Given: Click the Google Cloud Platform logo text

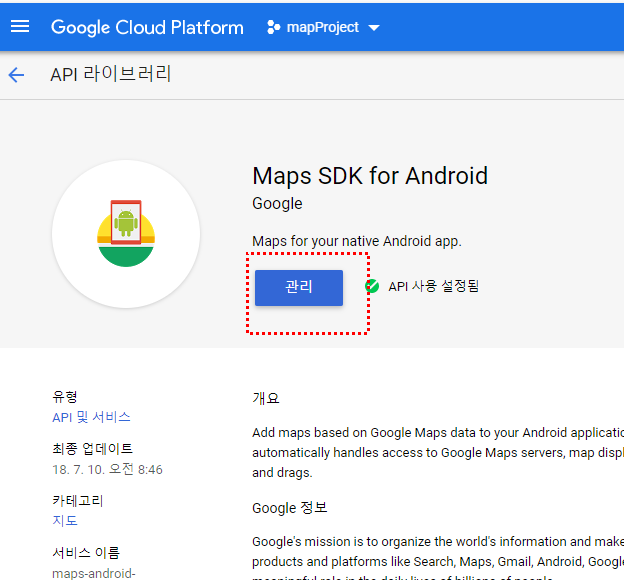Looking at the screenshot, I should (x=147, y=28).
